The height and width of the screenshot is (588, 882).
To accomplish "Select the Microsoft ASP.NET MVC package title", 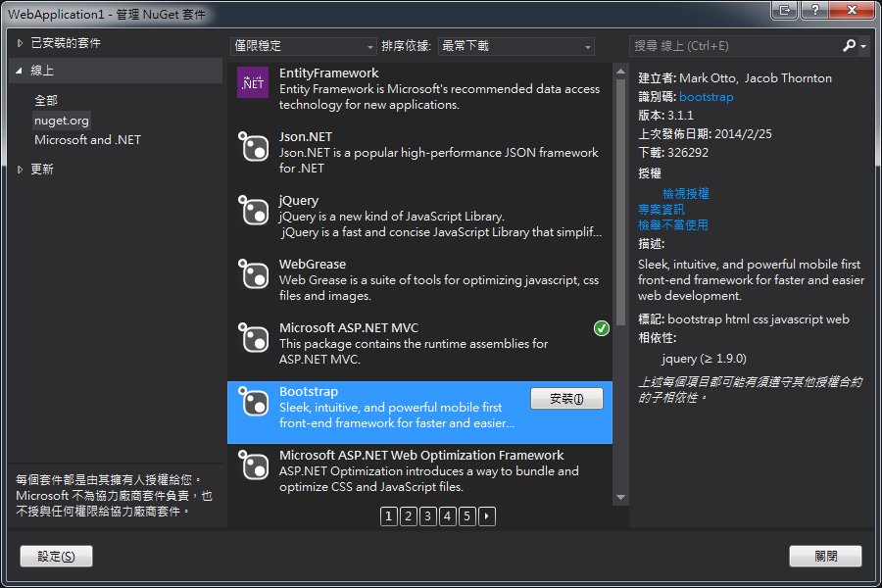I will (x=349, y=327).
